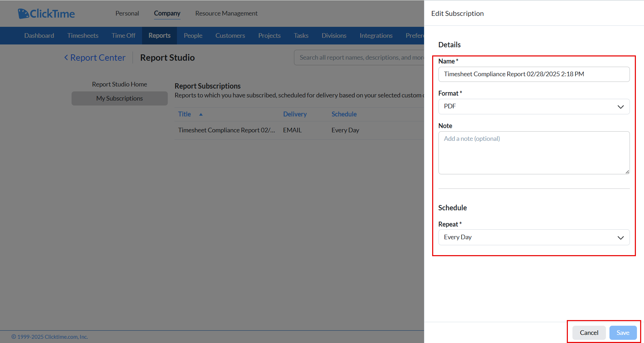
Task: Open the Personal section
Action: click(127, 13)
